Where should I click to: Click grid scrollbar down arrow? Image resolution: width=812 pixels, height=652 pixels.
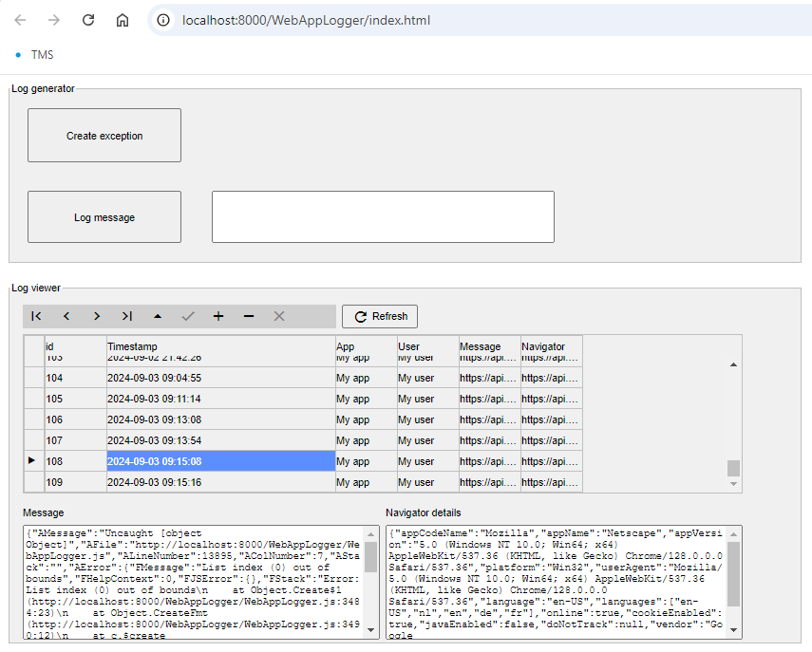(x=733, y=484)
